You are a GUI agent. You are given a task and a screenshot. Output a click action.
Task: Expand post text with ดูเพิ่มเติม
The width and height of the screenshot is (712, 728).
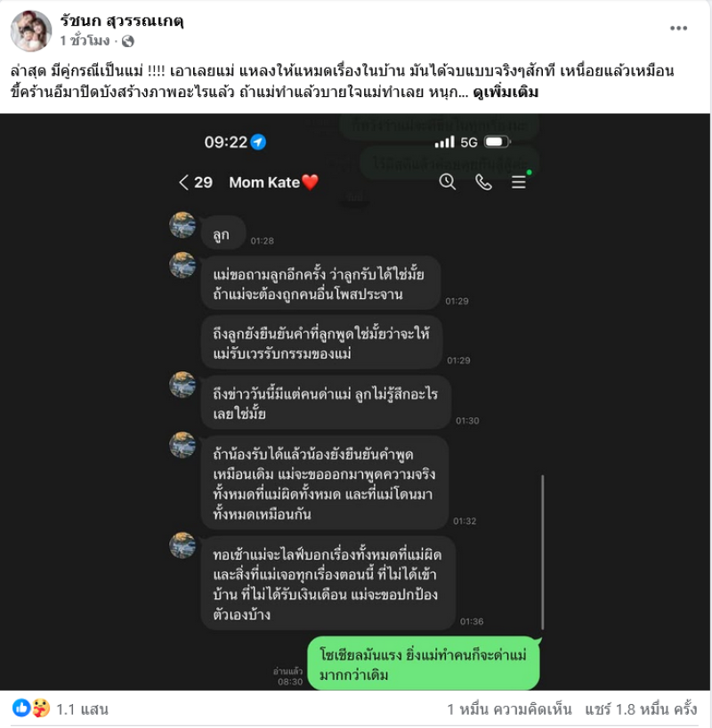click(x=506, y=92)
